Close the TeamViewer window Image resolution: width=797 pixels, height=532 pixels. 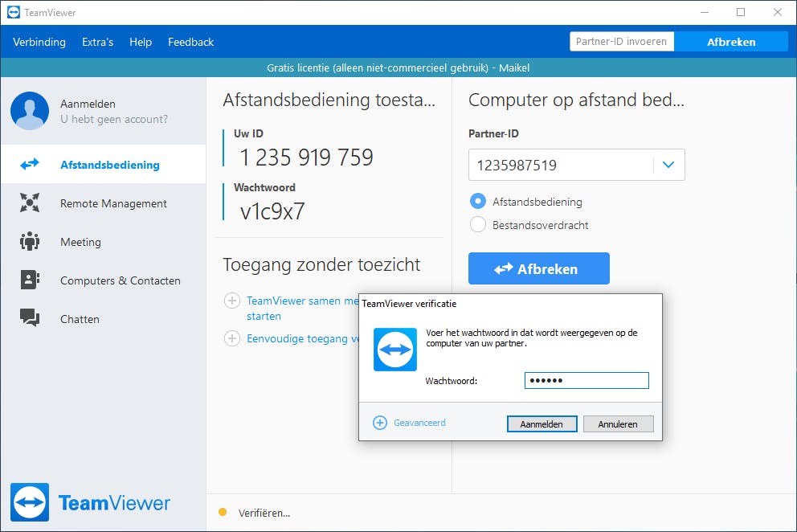778,12
